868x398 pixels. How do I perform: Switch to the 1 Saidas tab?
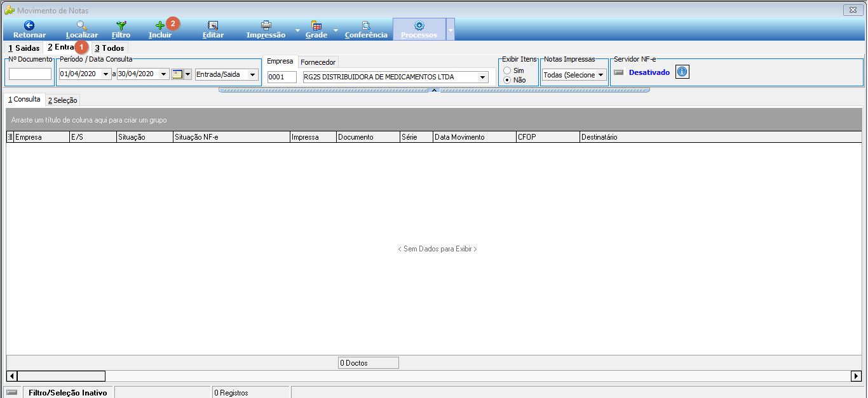[x=24, y=48]
